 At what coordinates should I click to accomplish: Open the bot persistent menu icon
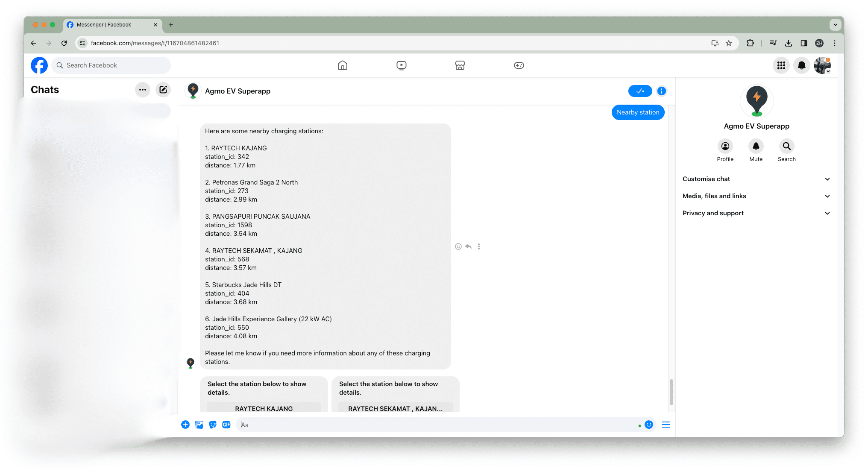pos(666,425)
